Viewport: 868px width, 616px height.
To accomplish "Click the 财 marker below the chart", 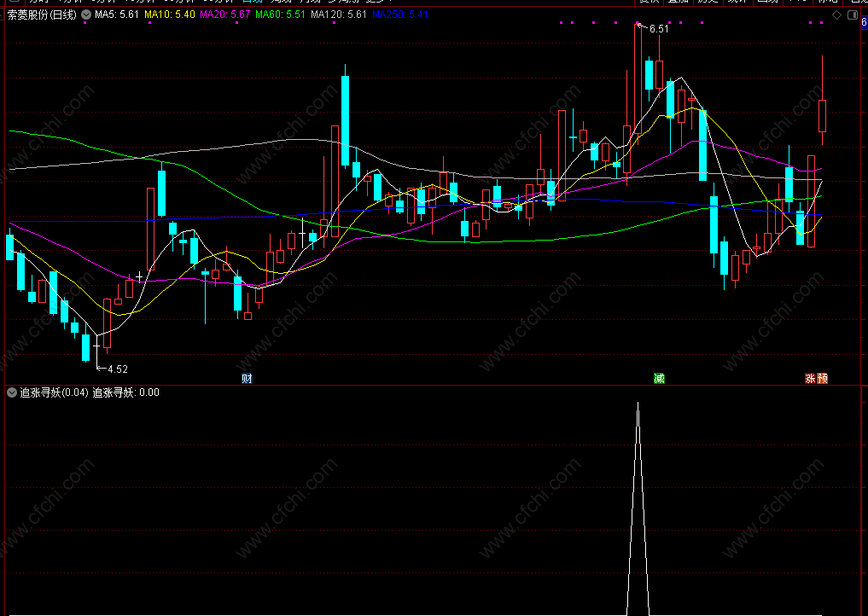I will pyautogui.click(x=247, y=379).
